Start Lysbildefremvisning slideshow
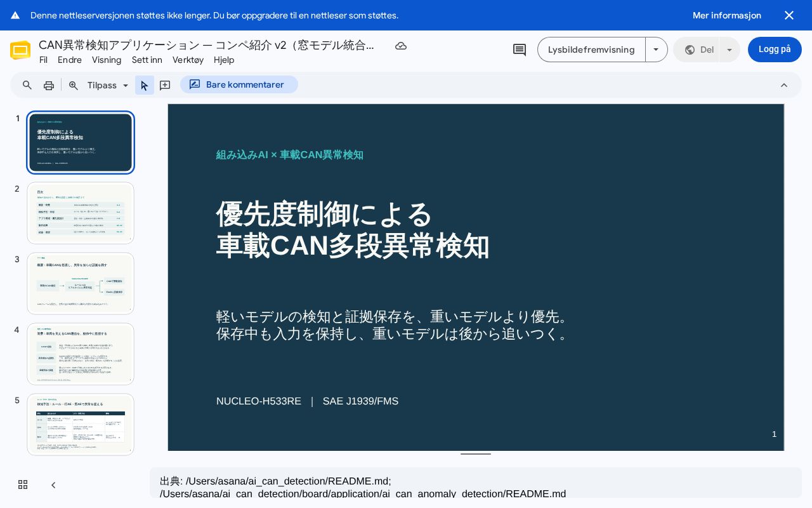 pos(591,50)
